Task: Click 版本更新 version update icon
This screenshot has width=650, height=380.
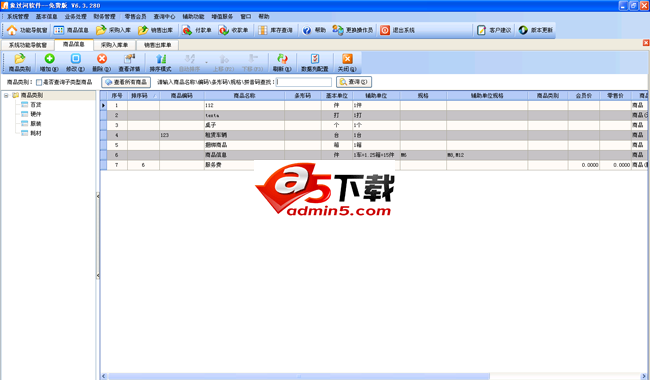Action: [x=523, y=30]
